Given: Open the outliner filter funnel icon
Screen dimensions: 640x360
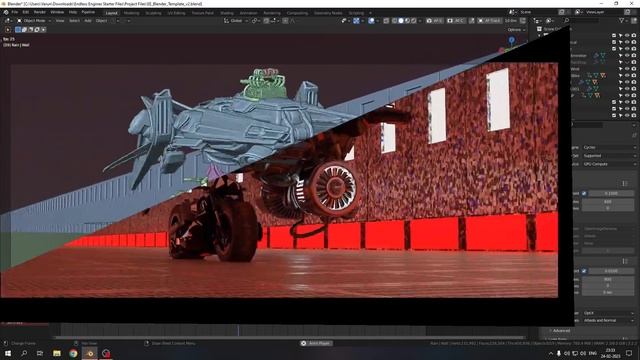Looking at the screenshot, I should tap(622, 20).
